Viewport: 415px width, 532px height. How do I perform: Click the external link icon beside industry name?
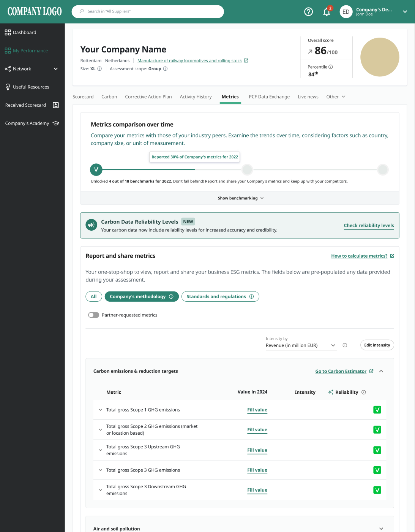point(246,60)
